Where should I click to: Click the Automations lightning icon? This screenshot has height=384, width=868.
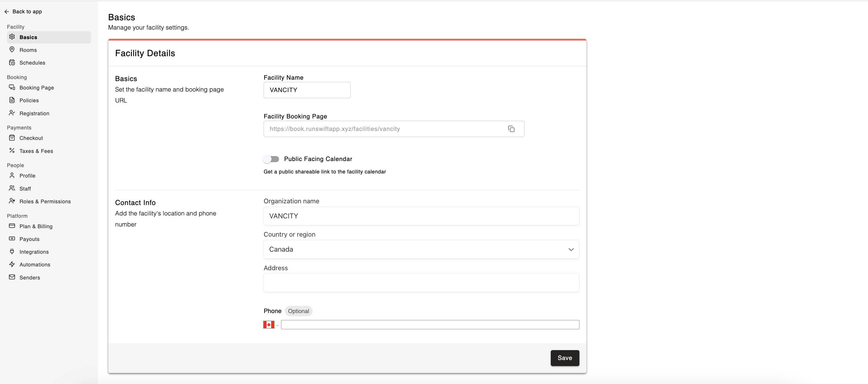point(12,264)
